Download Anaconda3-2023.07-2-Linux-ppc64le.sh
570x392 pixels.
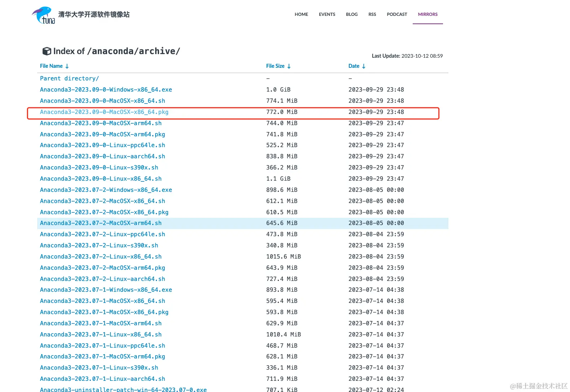point(102,234)
